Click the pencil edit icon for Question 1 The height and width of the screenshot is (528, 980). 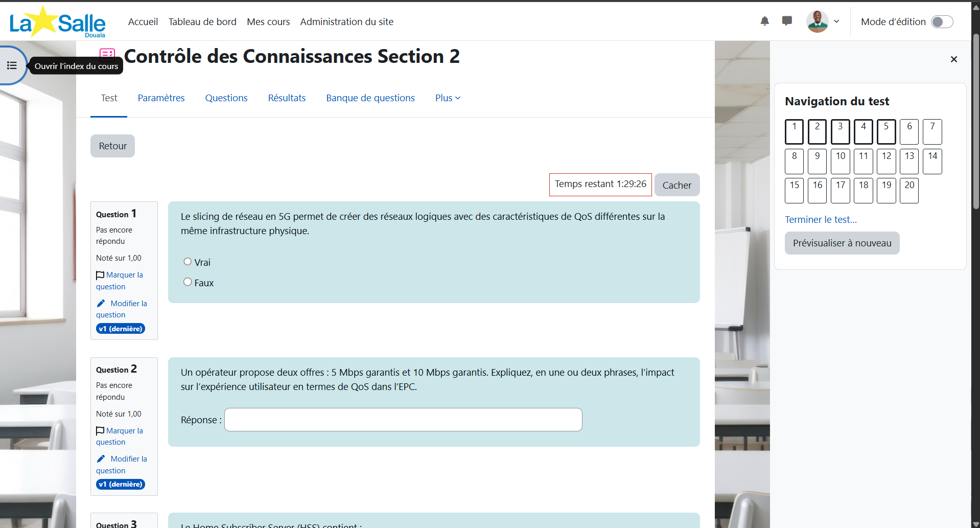point(101,303)
